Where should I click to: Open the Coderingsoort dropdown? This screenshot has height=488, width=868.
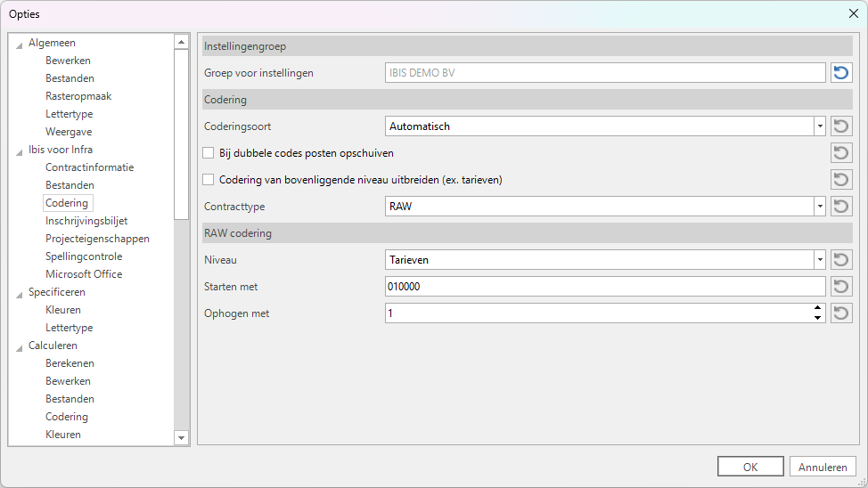tap(819, 126)
